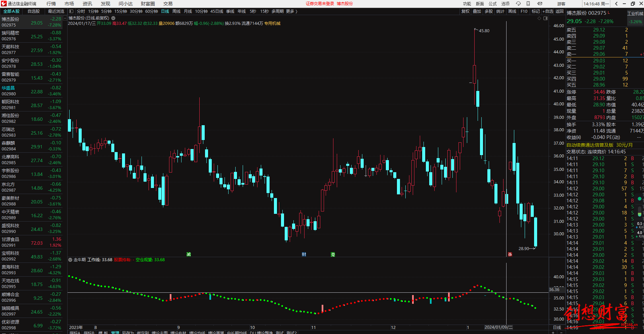This screenshot has height=334, width=644.
Task: Click the 涨 marker on the chart timeline
Action: [510, 254]
